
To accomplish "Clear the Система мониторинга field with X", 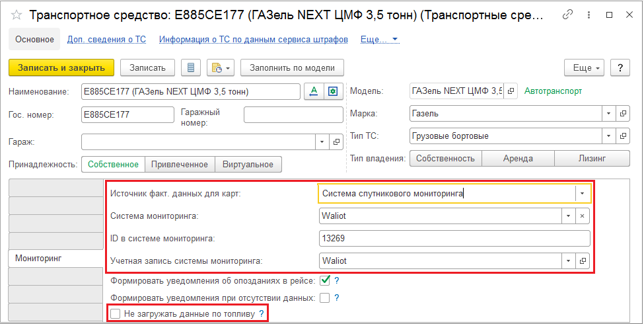I will (x=582, y=216).
